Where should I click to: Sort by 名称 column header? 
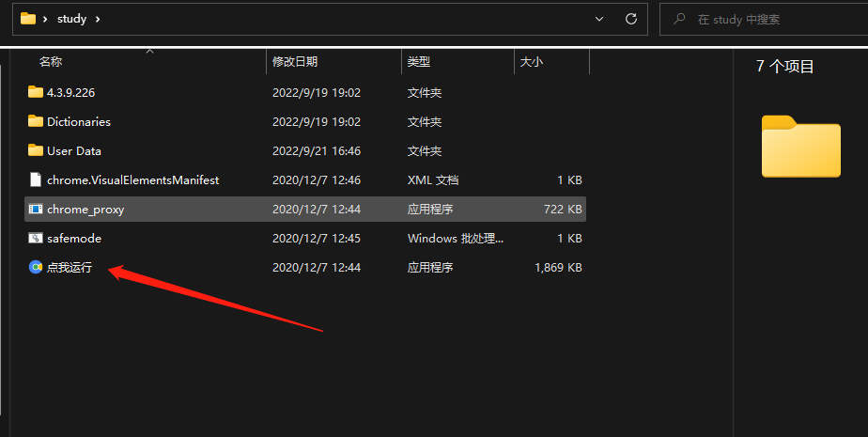(51, 61)
